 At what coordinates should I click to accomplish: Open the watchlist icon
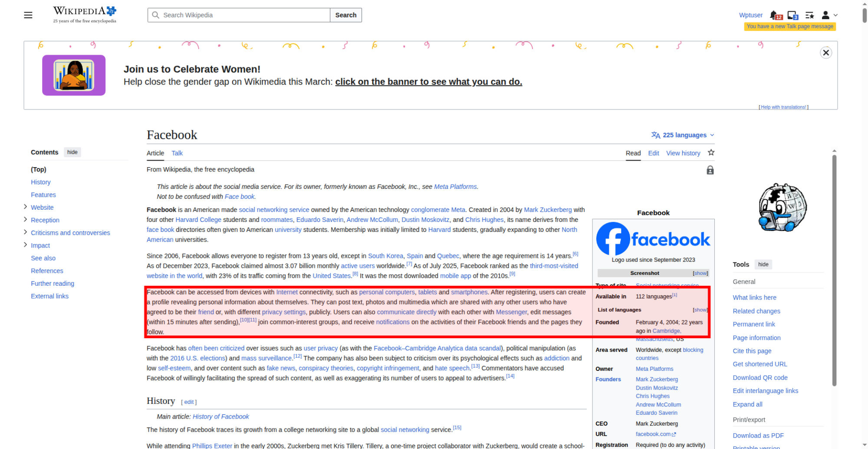pos(809,15)
